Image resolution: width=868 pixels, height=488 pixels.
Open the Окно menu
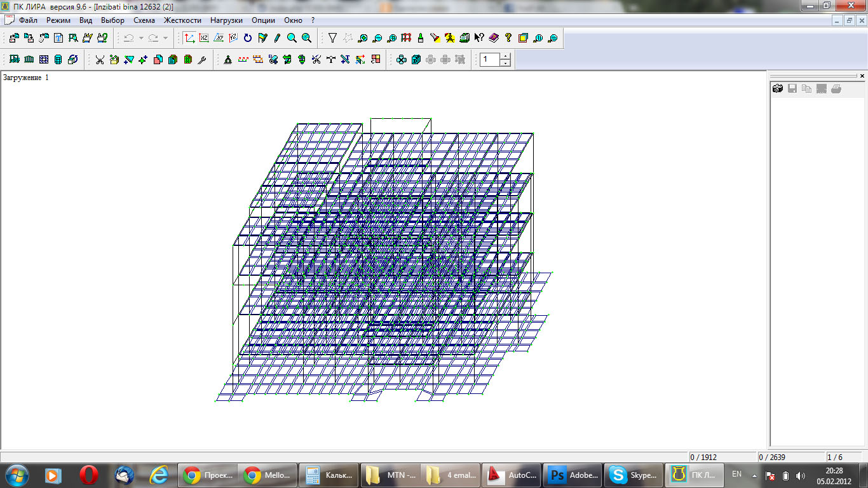[x=294, y=20]
